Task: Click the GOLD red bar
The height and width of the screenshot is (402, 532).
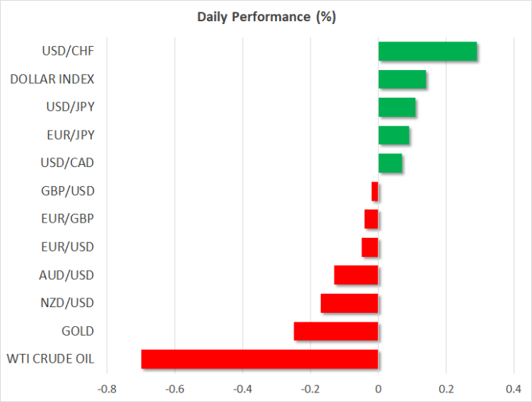Action: (x=336, y=331)
